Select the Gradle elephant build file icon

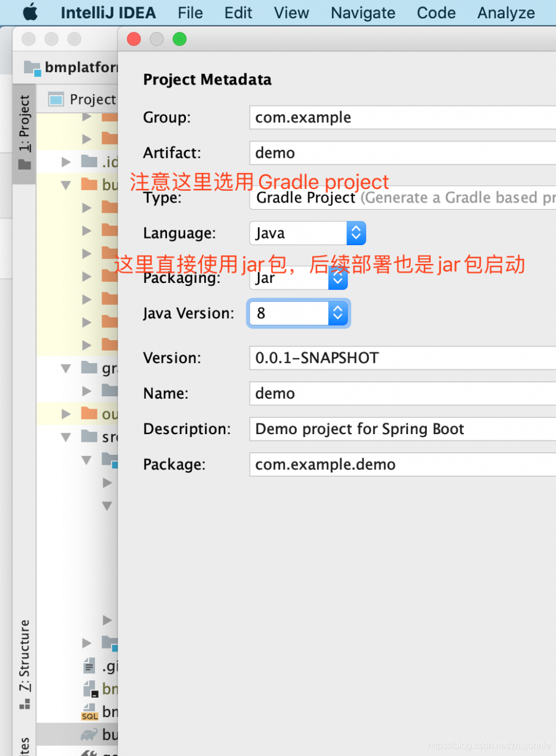click(89, 734)
